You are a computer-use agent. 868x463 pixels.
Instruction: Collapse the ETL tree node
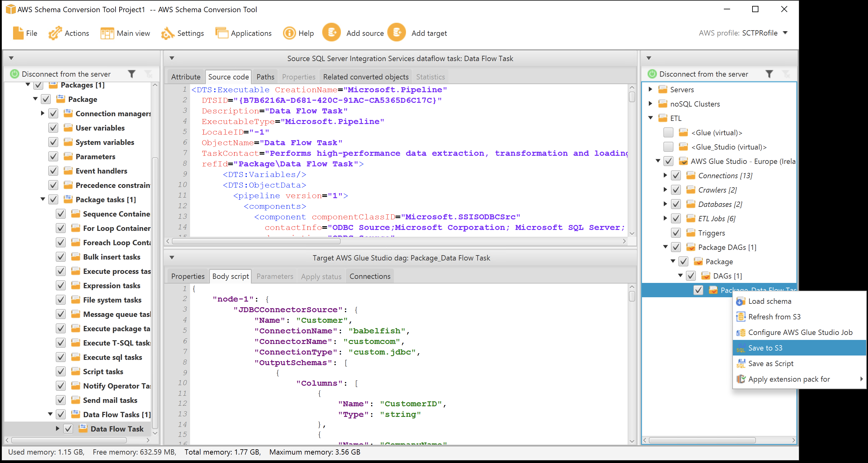point(650,118)
